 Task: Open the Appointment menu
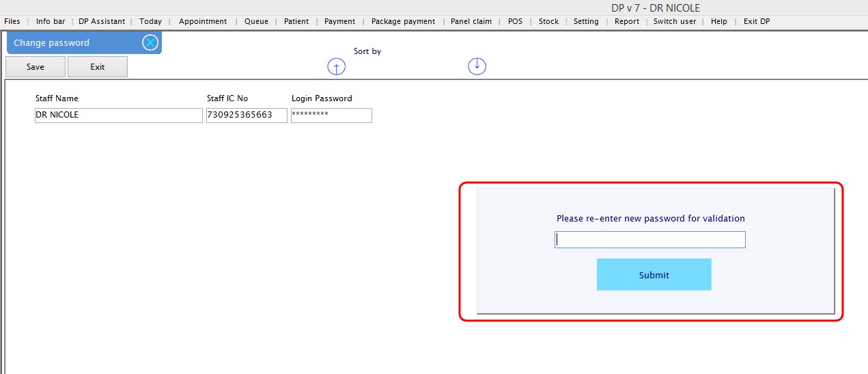pyautogui.click(x=203, y=21)
